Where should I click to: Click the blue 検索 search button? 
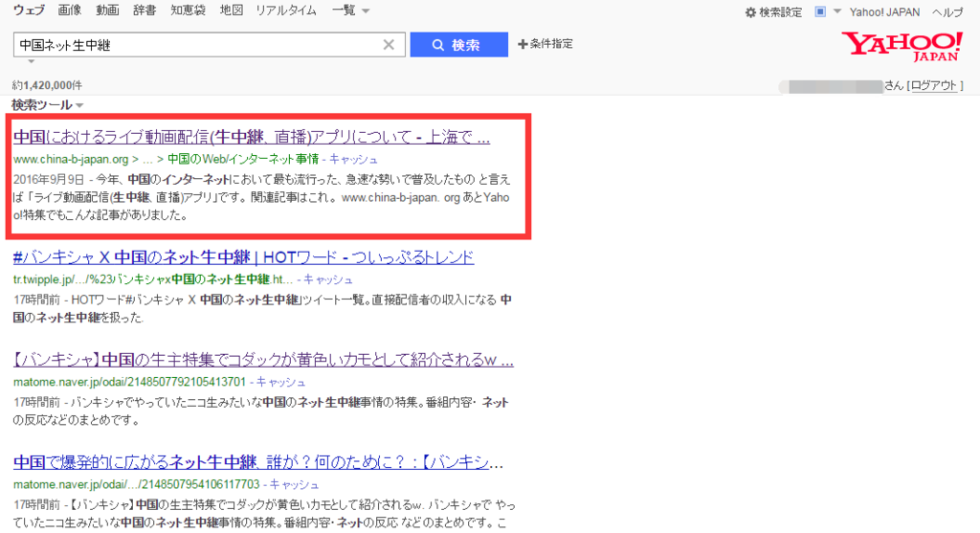coord(458,45)
